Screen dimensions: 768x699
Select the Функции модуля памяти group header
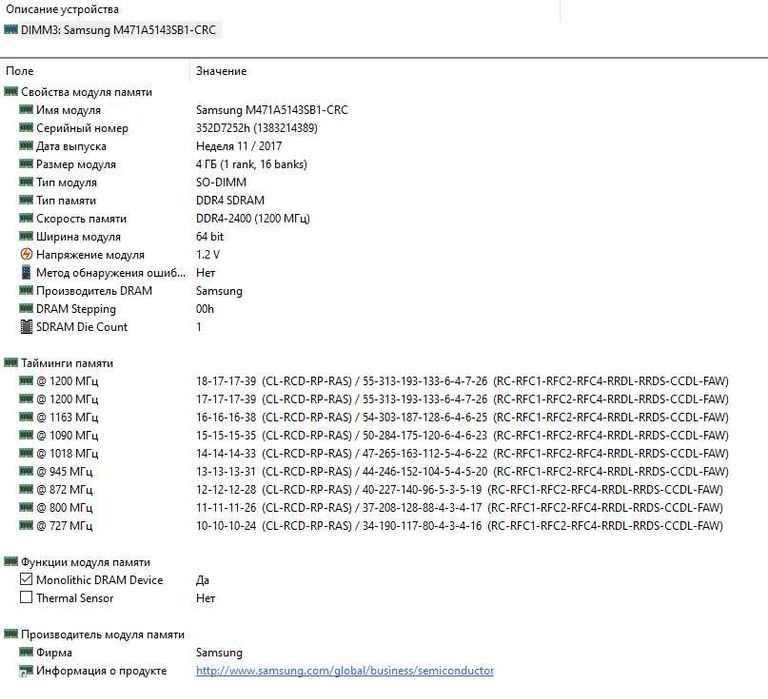point(85,562)
